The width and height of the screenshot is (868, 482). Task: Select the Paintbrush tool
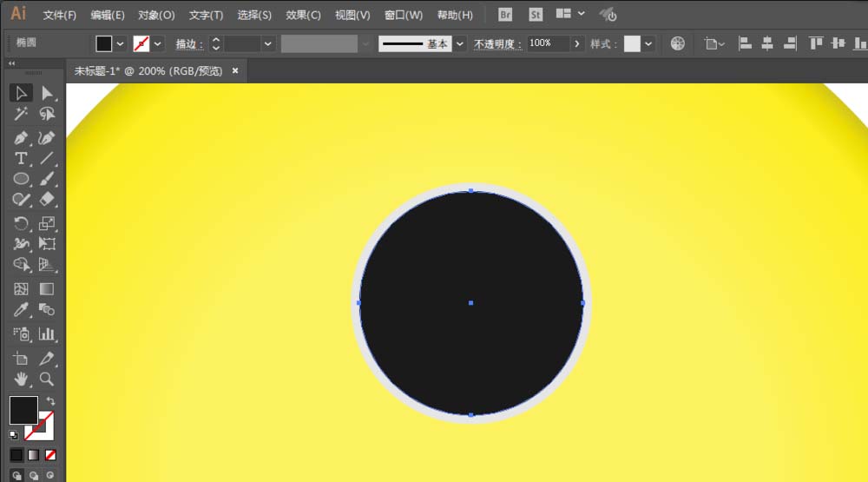point(47,179)
